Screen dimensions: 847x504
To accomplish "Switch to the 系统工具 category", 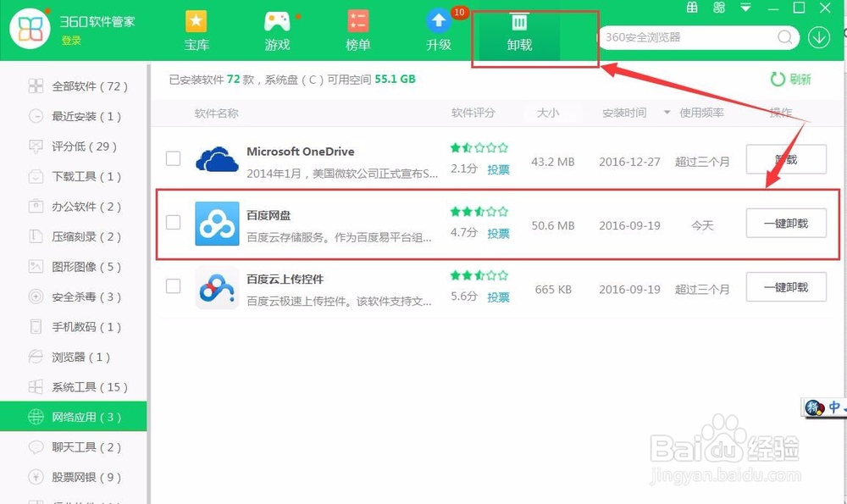I will 75,387.
